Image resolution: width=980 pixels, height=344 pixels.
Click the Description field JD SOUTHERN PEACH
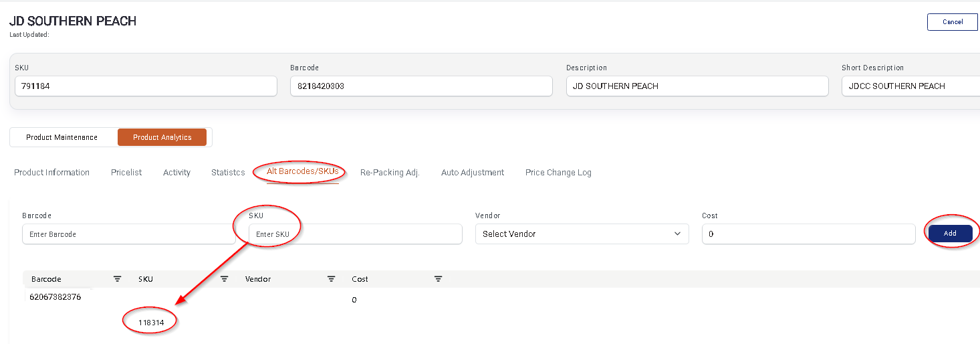(697, 86)
